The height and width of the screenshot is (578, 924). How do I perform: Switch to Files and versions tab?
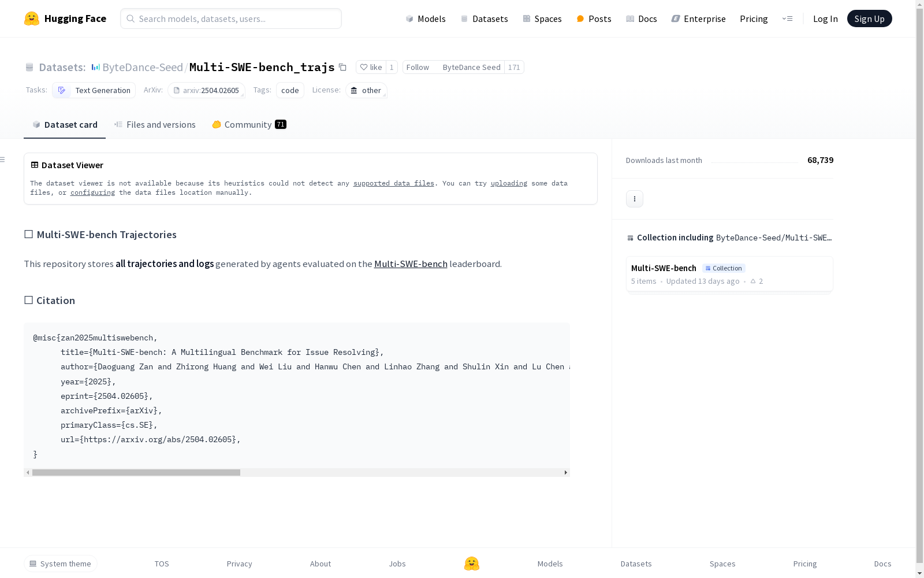click(x=155, y=124)
